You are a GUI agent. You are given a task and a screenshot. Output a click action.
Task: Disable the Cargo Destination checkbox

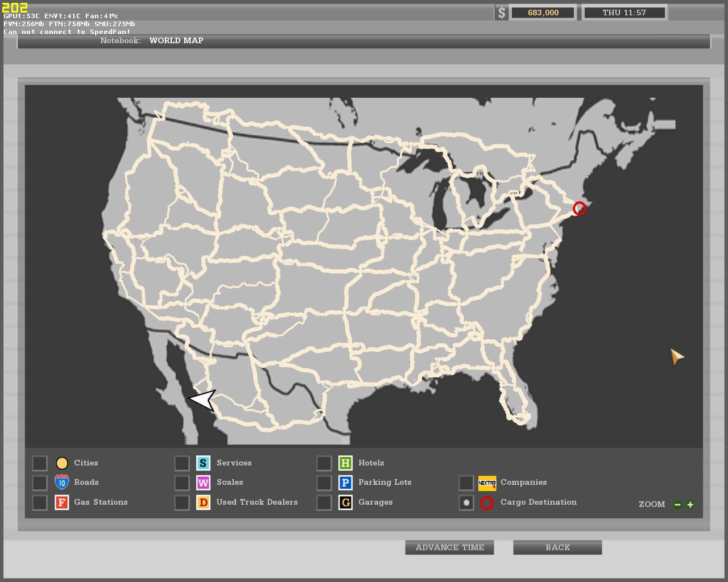[466, 502]
